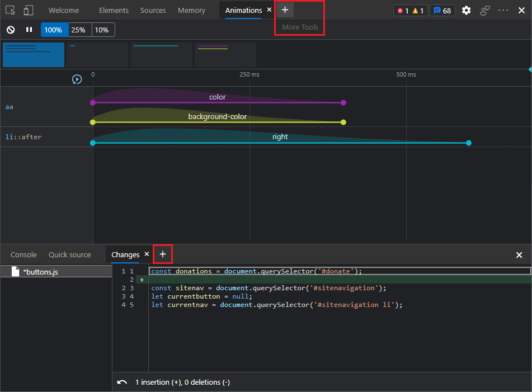Show the 68 issues counter
The height and width of the screenshot is (392, 532).
click(x=442, y=10)
